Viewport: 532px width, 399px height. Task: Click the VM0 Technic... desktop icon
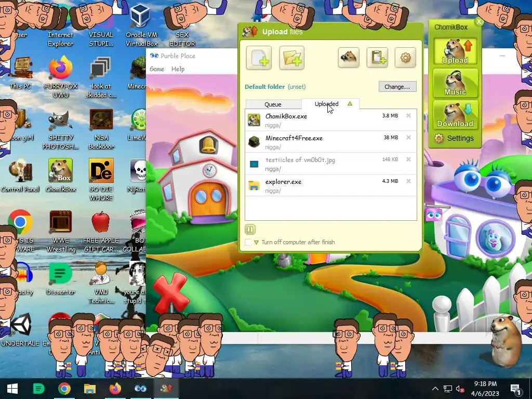tap(101, 283)
